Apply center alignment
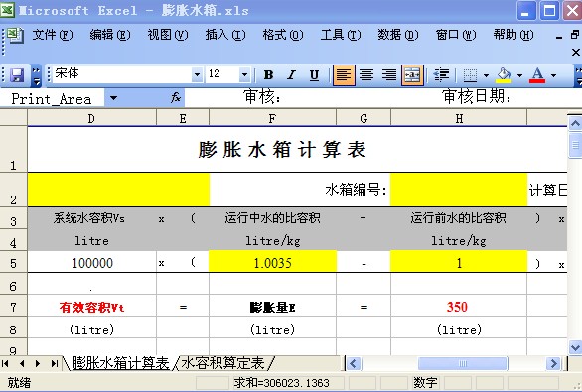582x392 pixels. click(x=366, y=75)
